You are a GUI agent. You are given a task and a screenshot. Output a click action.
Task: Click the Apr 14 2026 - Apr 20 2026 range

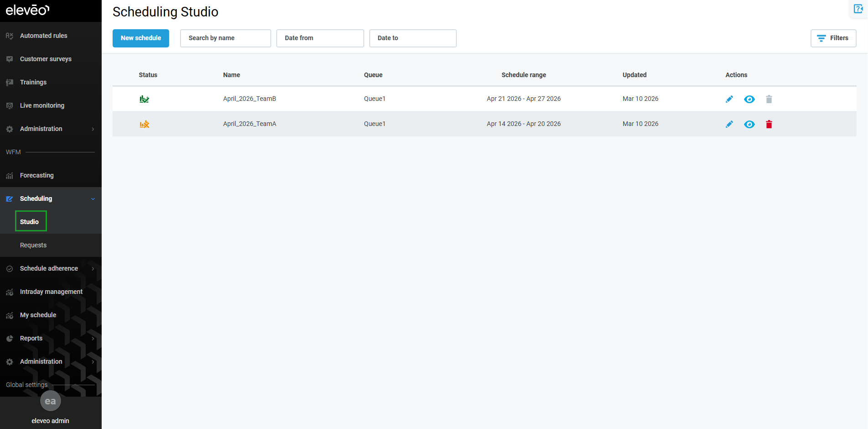[524, 124]
